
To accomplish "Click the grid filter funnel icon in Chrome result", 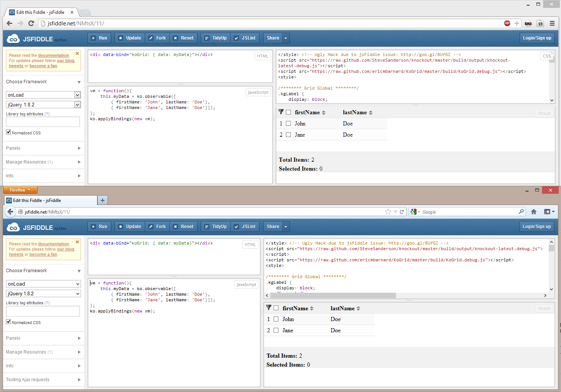I will [281, 112].
